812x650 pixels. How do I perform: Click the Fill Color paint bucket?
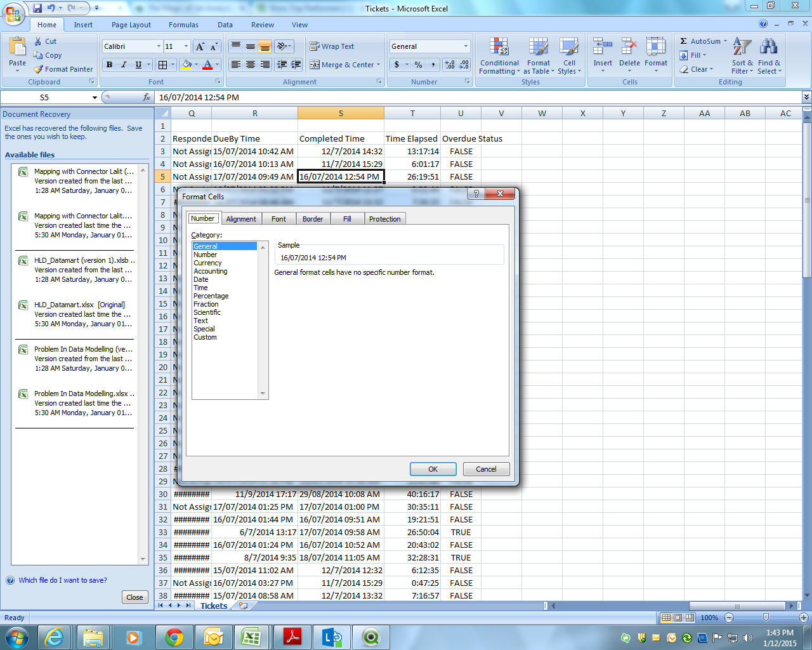(186, 65)
